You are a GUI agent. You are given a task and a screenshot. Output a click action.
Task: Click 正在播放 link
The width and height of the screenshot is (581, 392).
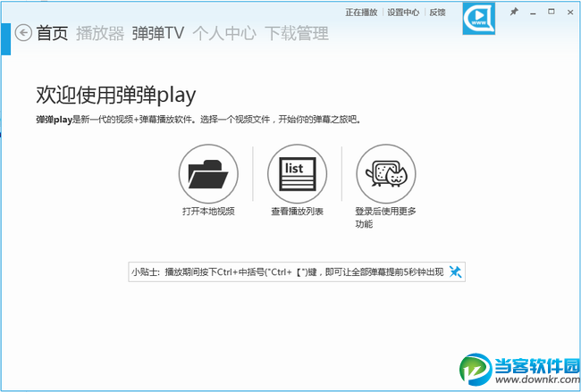tap(361, 13)
